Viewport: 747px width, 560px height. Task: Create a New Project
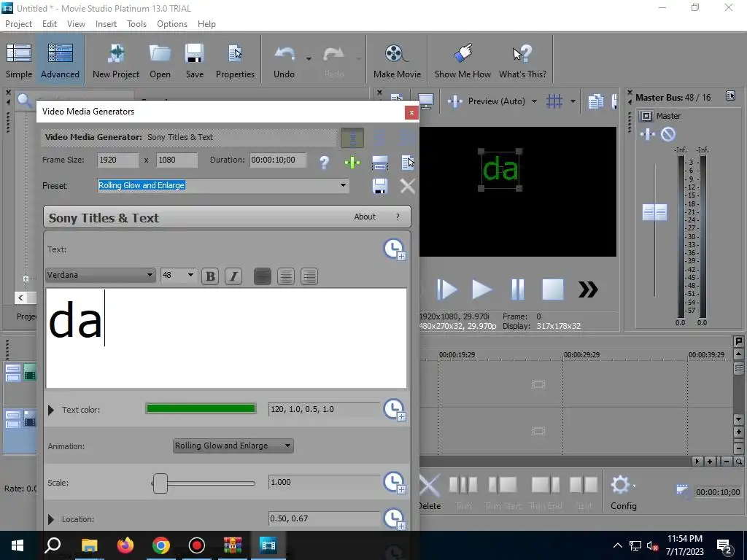(x=116, y=61)
